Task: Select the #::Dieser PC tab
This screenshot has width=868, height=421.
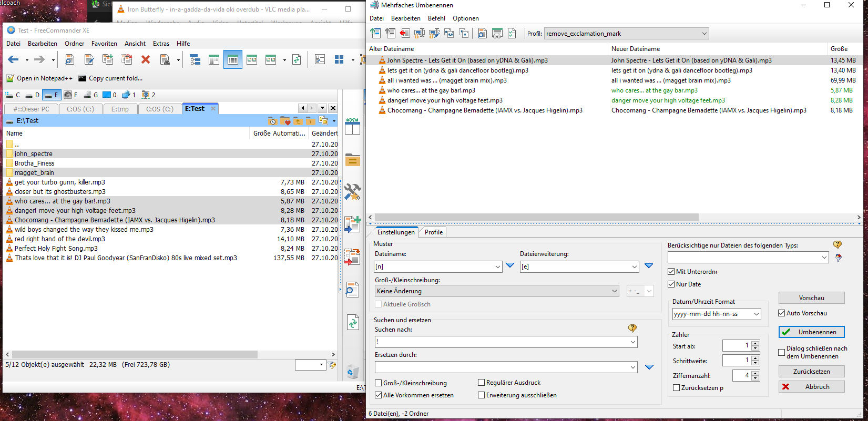Action: click(x=31, y=109)
